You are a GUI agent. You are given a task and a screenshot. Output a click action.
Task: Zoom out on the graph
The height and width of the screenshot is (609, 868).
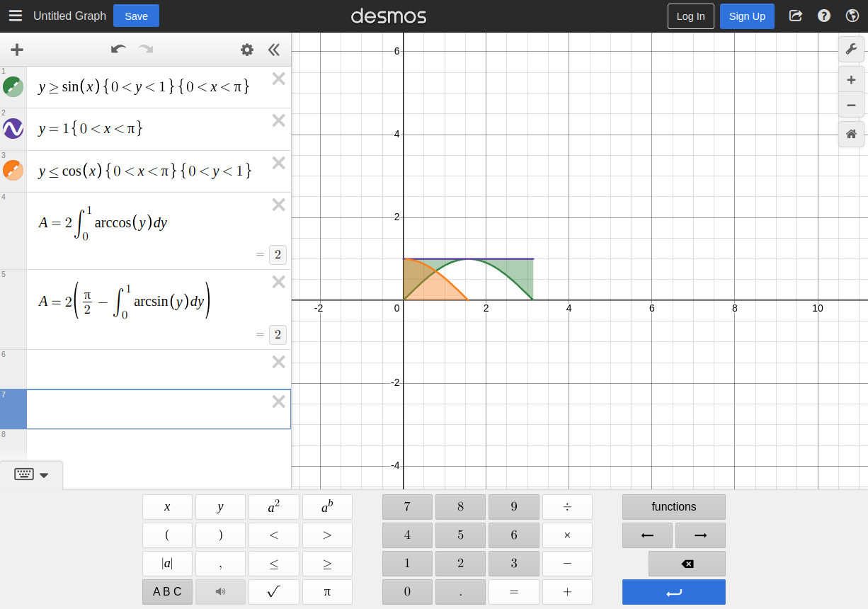pyautogui.click(x=851, y=105)
